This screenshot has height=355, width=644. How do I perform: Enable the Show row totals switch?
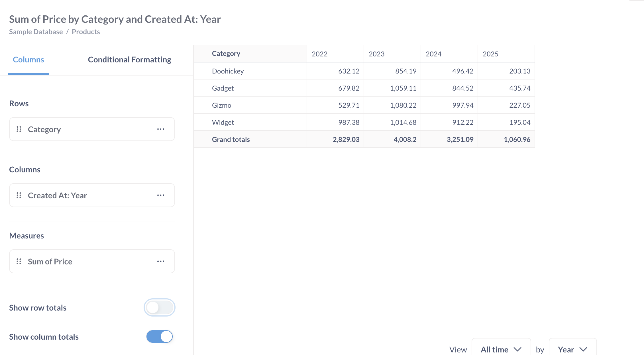(160, 308)
